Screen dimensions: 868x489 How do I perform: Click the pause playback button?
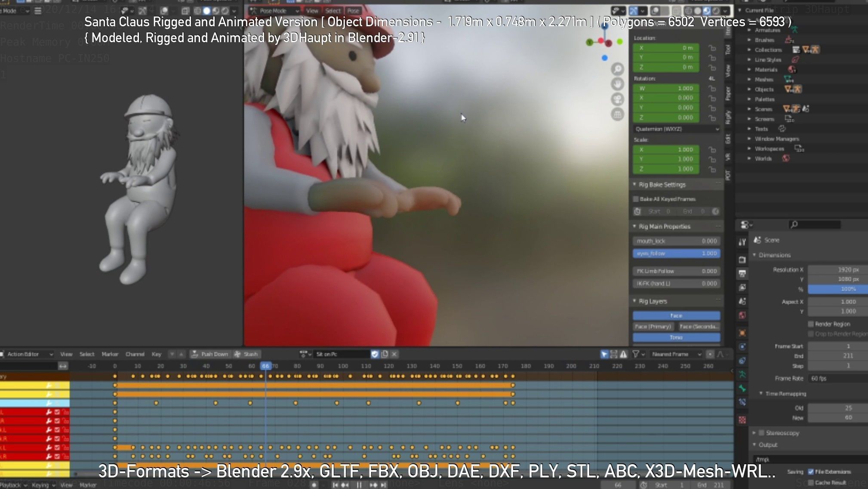[x=359, y=485]
